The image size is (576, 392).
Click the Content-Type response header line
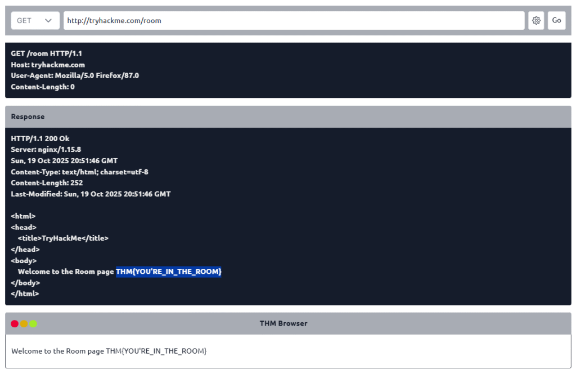click(79, 172)
